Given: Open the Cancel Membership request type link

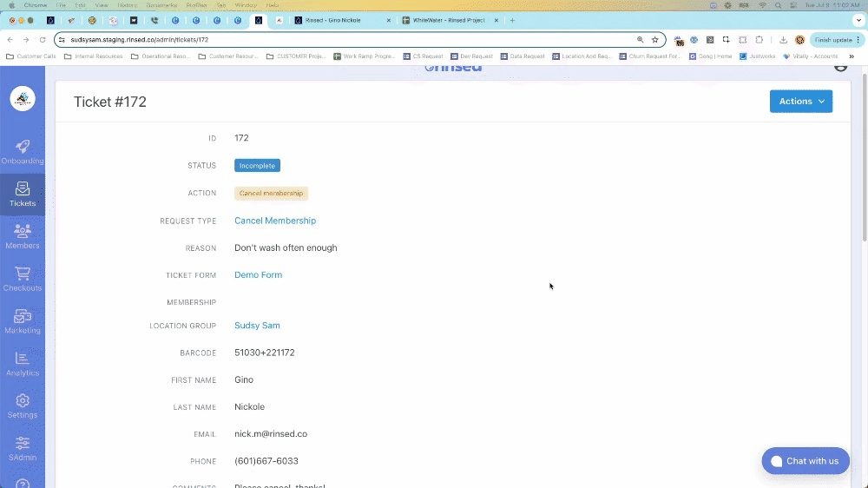Looking at the screenshot, I should [x=275, y=221].
